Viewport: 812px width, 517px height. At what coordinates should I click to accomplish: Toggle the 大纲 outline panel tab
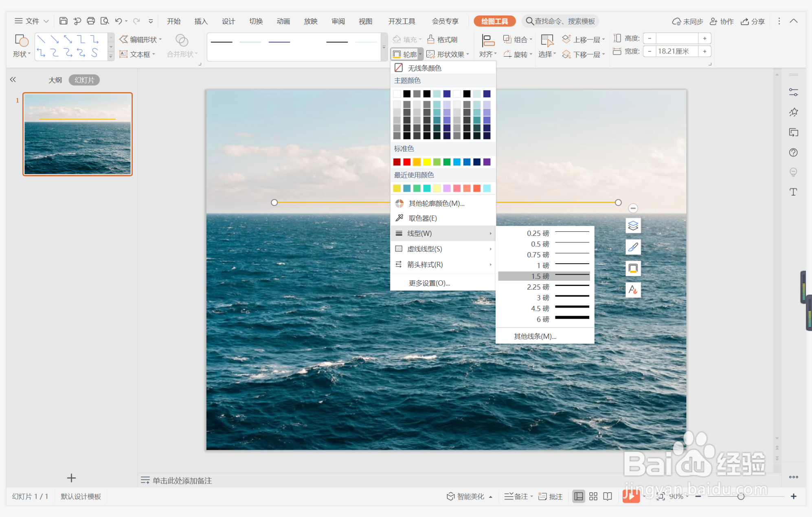point(55,80)
